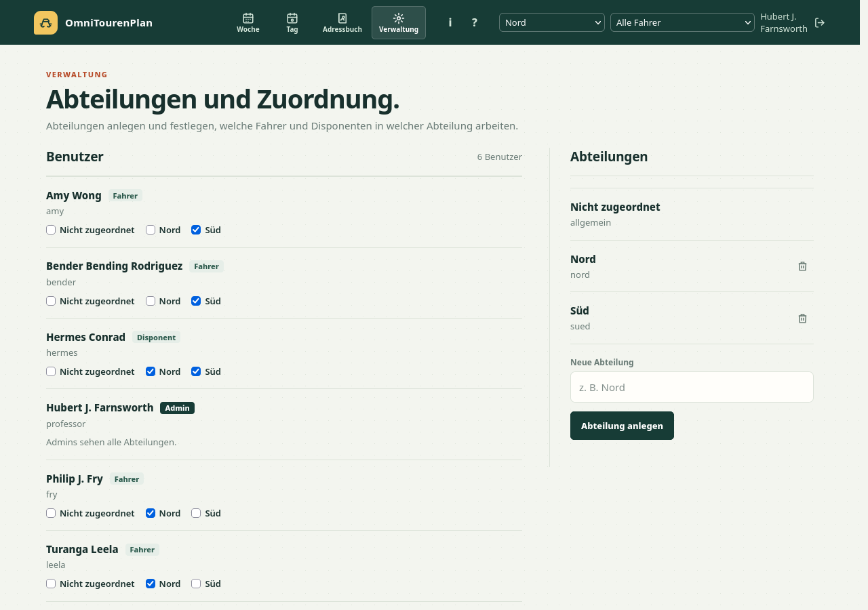Screen dimensions: 868x610
Task: Expand the Alle Fahrer dropdown
Action: 682,22
